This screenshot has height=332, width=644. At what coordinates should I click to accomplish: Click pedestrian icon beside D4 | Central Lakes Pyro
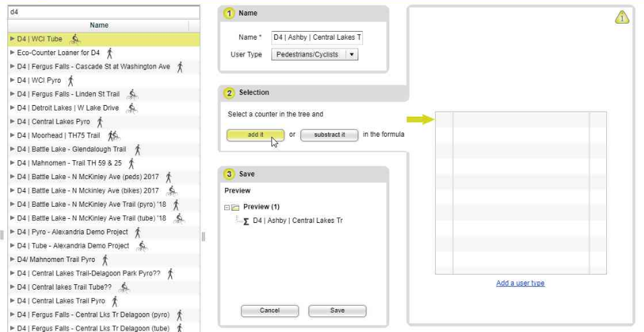[x=100, y=122]
